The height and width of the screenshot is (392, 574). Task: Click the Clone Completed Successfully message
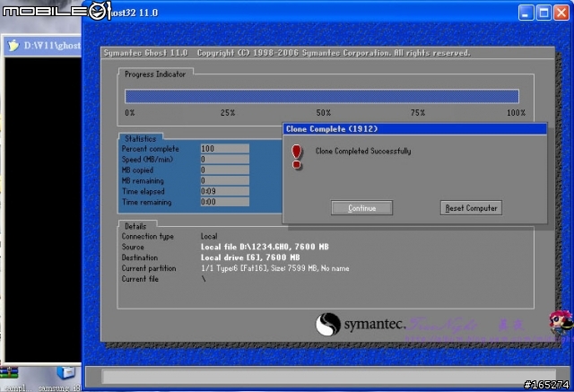363,152
